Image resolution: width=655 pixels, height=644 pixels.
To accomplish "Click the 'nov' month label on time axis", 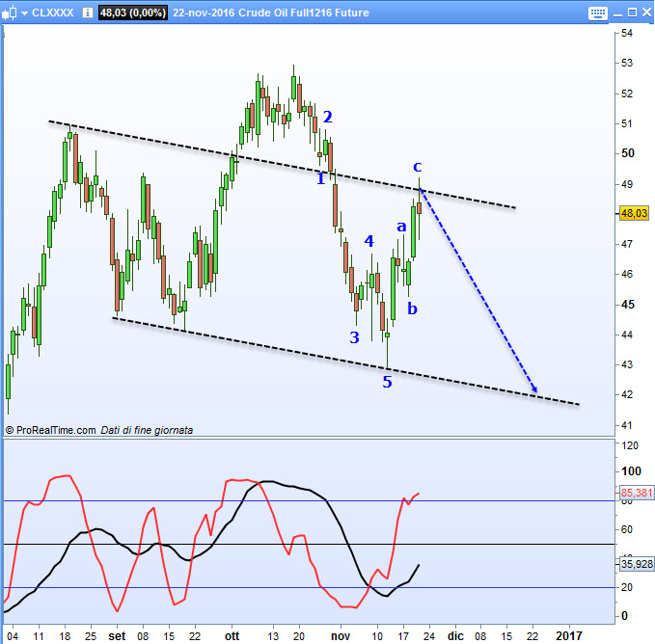I will (341, 636).
